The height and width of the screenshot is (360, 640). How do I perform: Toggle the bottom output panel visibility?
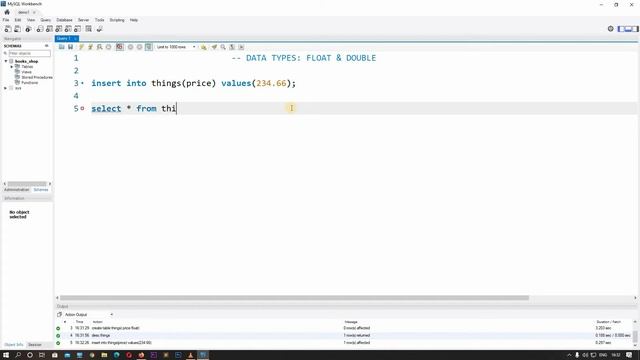coord(628,29)
